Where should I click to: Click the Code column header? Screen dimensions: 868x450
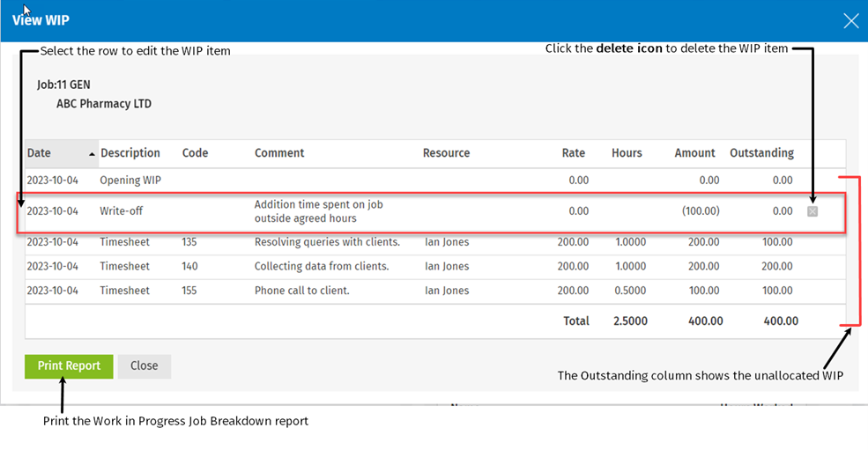(x=195, y=153)
